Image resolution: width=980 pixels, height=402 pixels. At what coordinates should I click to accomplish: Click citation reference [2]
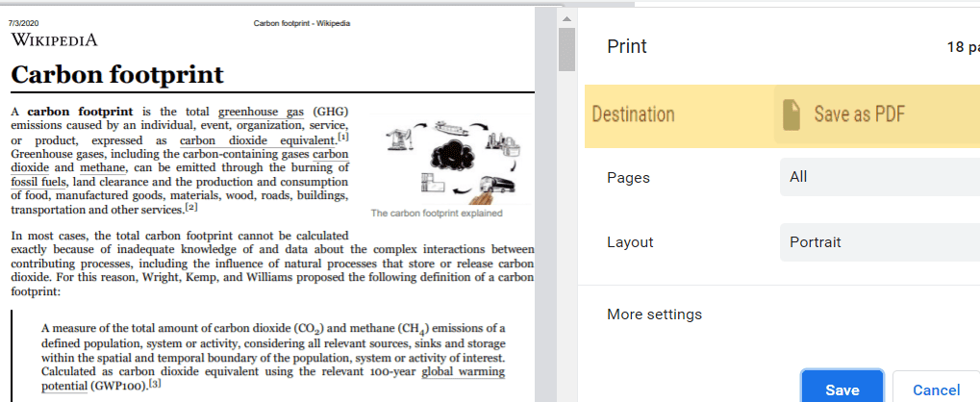coord(191,207)
